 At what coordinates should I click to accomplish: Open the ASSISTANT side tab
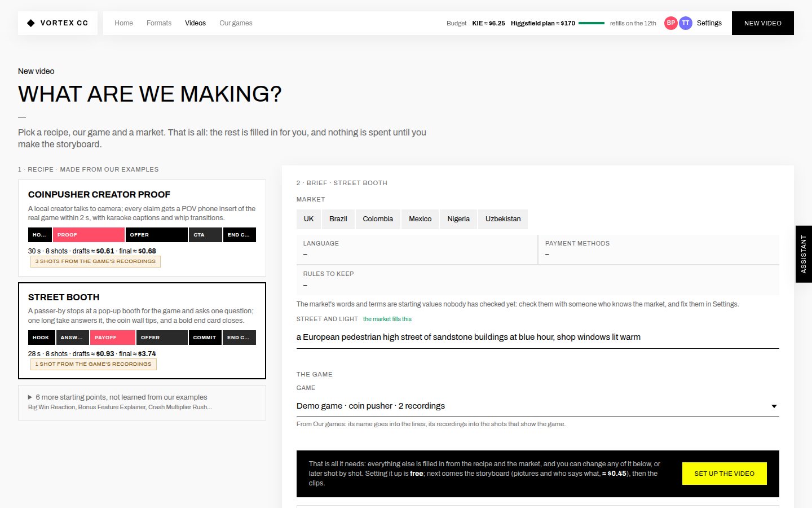coord(804,254)
